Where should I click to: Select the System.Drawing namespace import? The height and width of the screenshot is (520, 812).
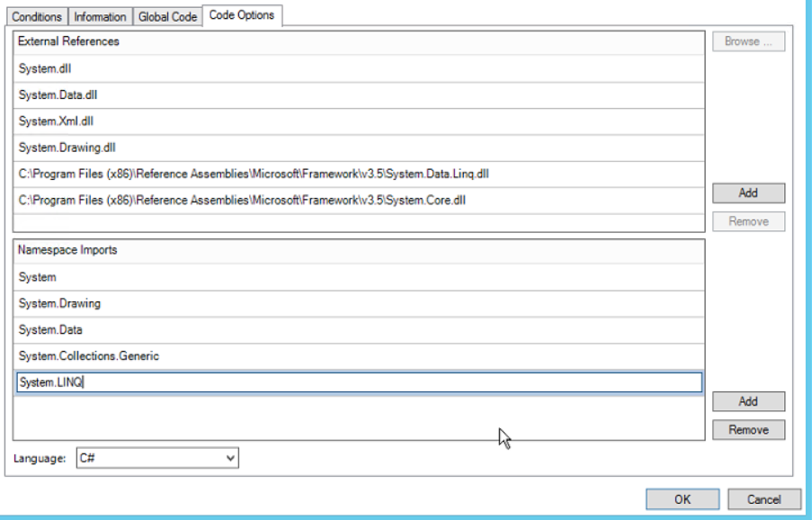pyautogui.click(x=359, y=303)
